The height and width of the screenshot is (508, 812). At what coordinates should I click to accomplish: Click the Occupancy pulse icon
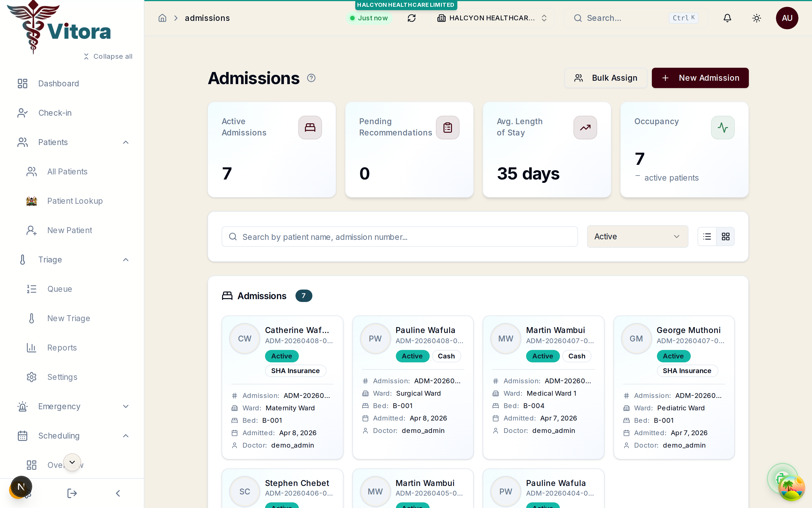coord(723,128)
